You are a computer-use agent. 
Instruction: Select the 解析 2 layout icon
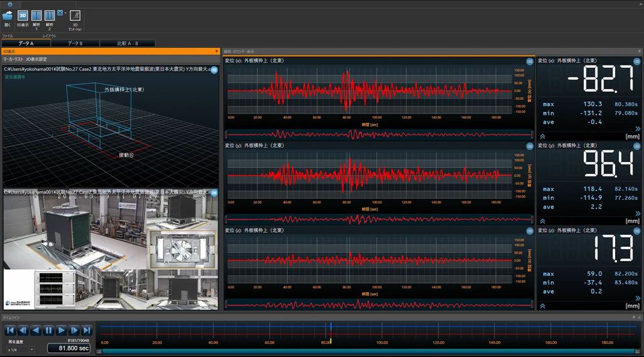tap(49, 20)
